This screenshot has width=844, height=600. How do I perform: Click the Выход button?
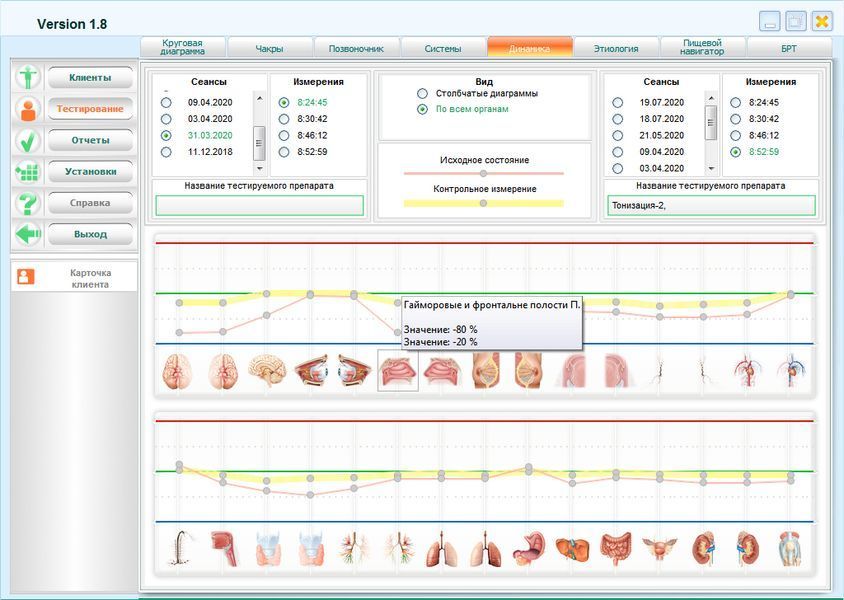tap(90, 234)
